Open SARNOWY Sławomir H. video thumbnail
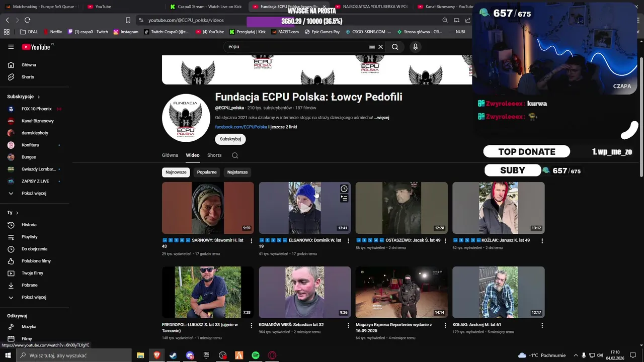This screenshot has width=644, height=362. [208, 208]
